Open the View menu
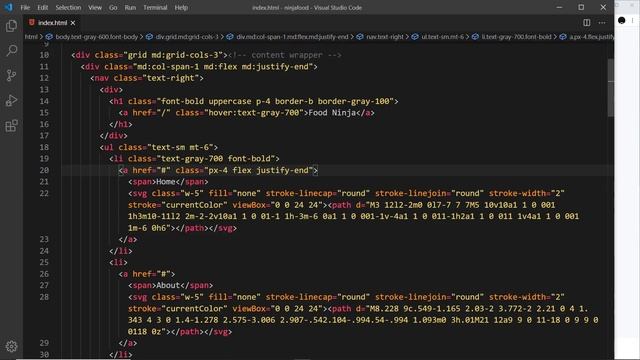The height and width of the screenshot is (360, 640). 95,7
